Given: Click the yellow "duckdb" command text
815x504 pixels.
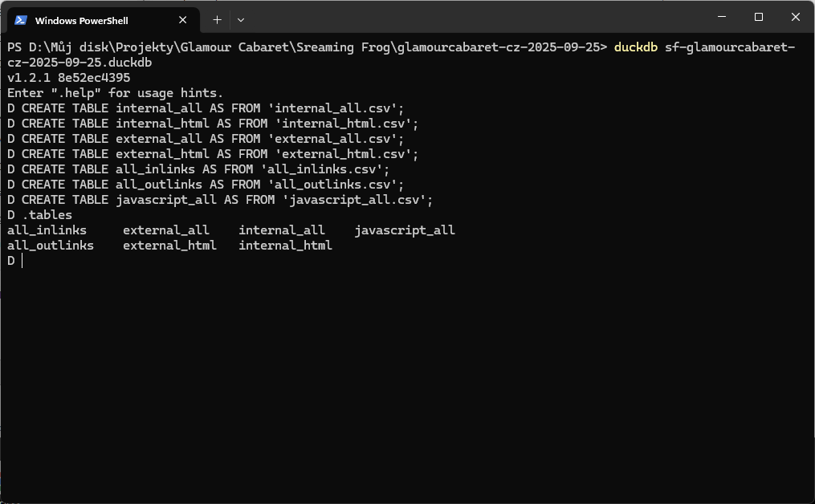Looking at the screenshot, I should click(635, 47).
